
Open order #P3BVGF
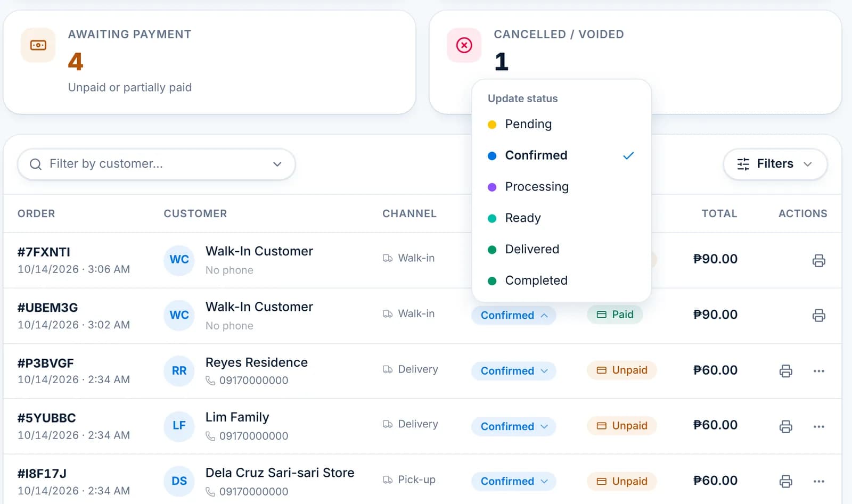[x=45, y=363]
